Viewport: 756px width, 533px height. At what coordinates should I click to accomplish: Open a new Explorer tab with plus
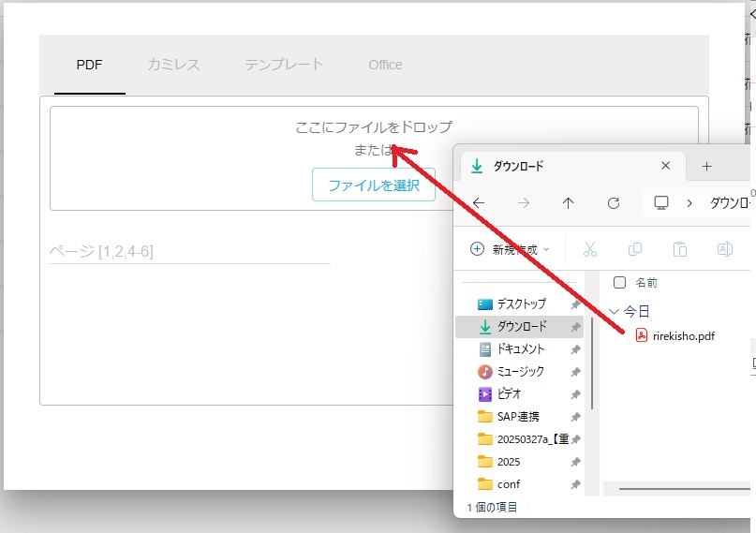(706, 166)
